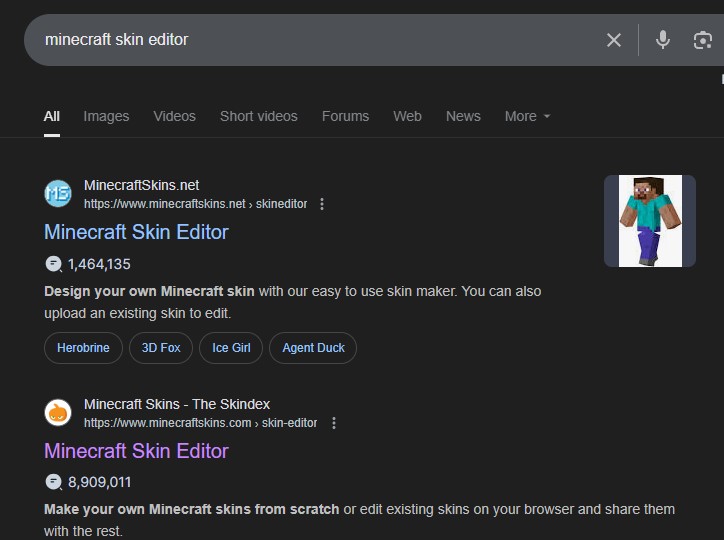Clear the search box with the X icon
This screenshot has width=724, height=540.
pos(614,40)
